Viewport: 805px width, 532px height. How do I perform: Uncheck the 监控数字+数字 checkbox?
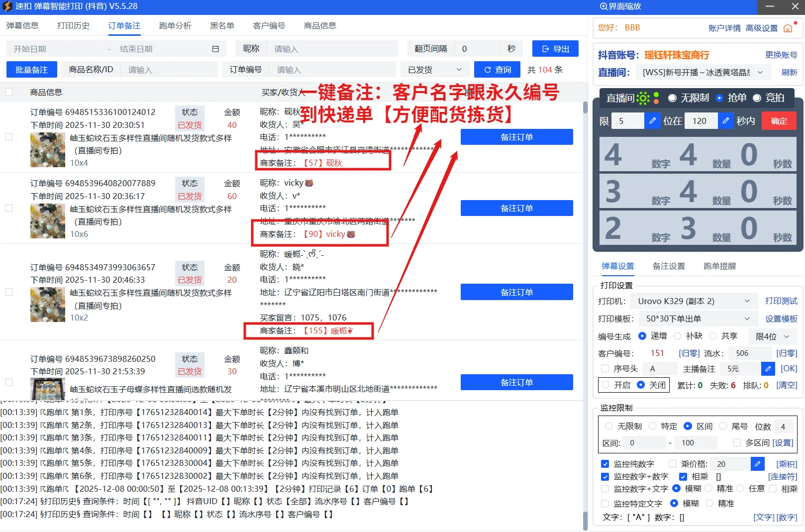pos(605,476)
